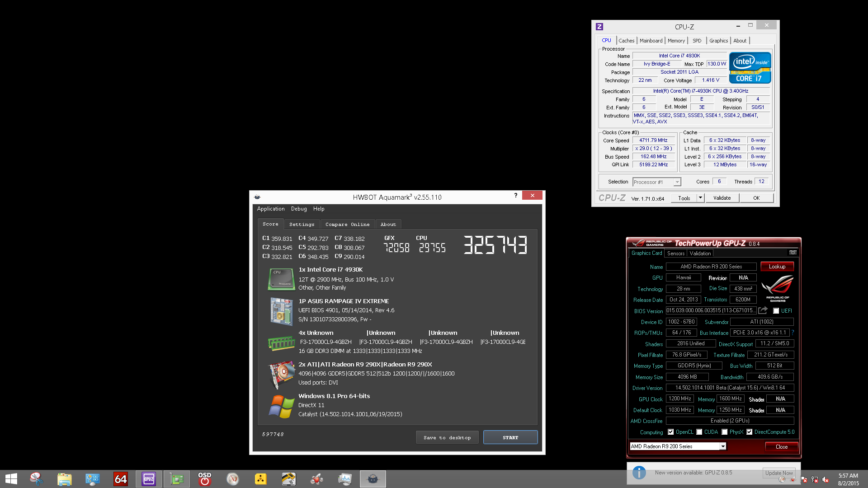Viewport: 868px width, 488px height.
Task: Open the performance monitor graph taskbar icon
Action: 345,479
